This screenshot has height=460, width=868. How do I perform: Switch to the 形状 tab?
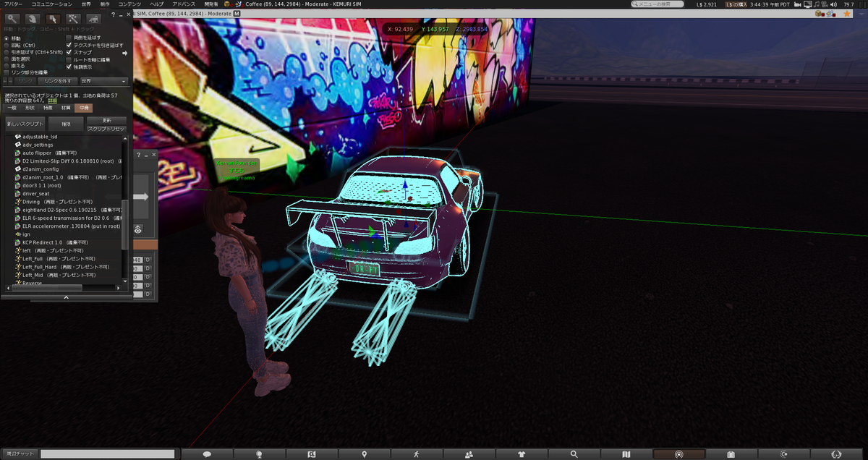pyautogui.click(x=30, y=107)
